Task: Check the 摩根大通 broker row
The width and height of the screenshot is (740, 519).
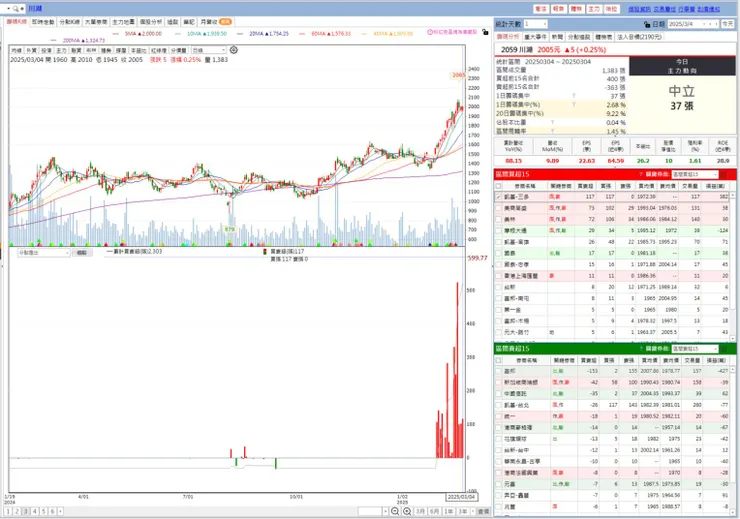Action: pos(498,231)
